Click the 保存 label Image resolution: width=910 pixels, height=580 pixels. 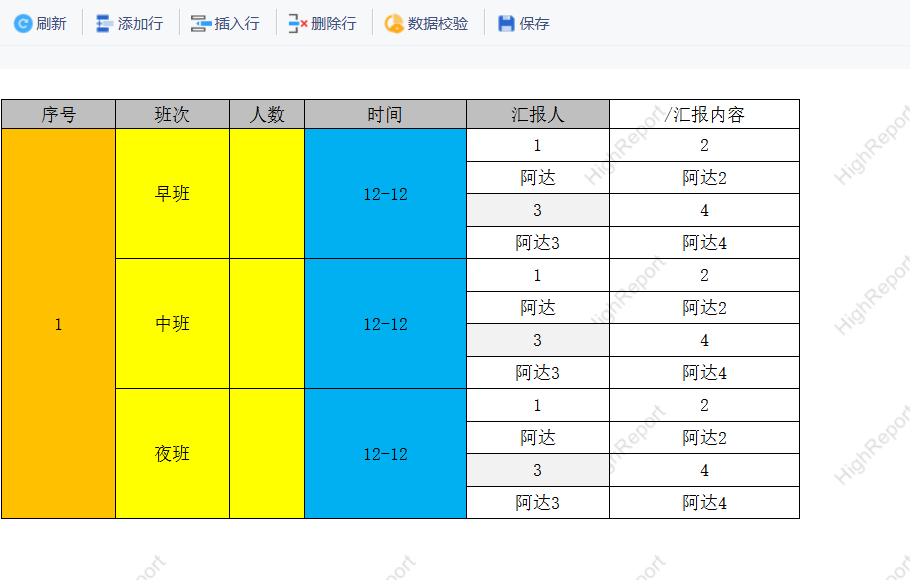535,24
